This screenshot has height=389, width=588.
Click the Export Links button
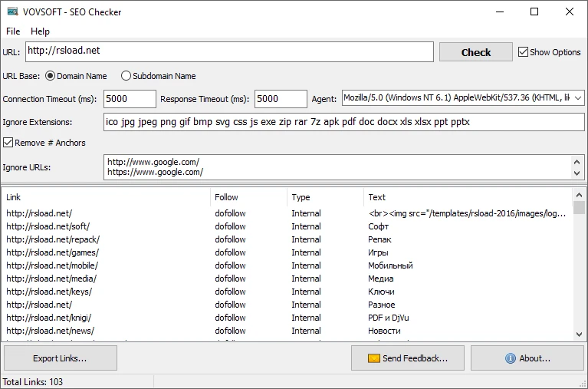[60, 358]
